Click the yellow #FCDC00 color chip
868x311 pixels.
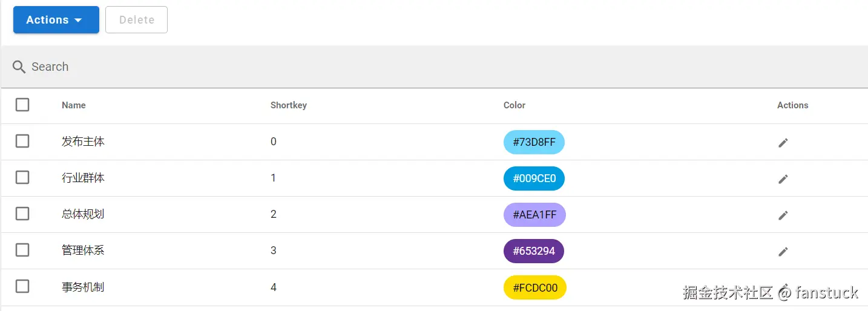(535, 287)
